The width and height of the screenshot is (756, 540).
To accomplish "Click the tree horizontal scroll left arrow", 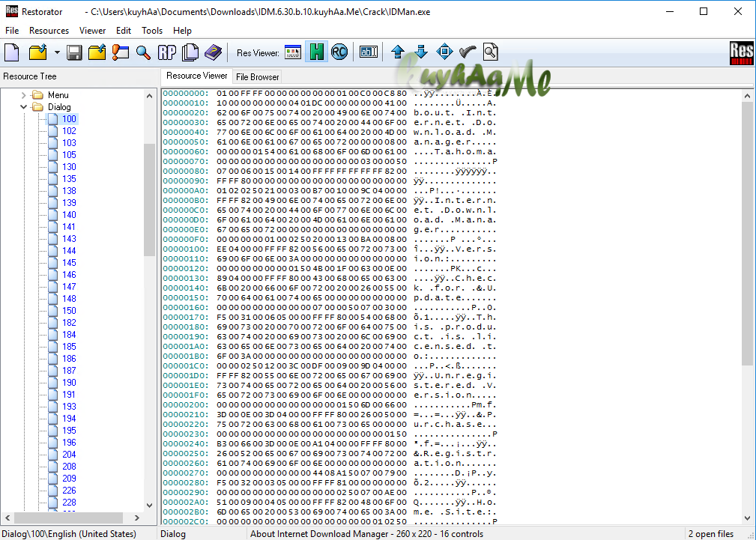I will [x=7, y=518].
